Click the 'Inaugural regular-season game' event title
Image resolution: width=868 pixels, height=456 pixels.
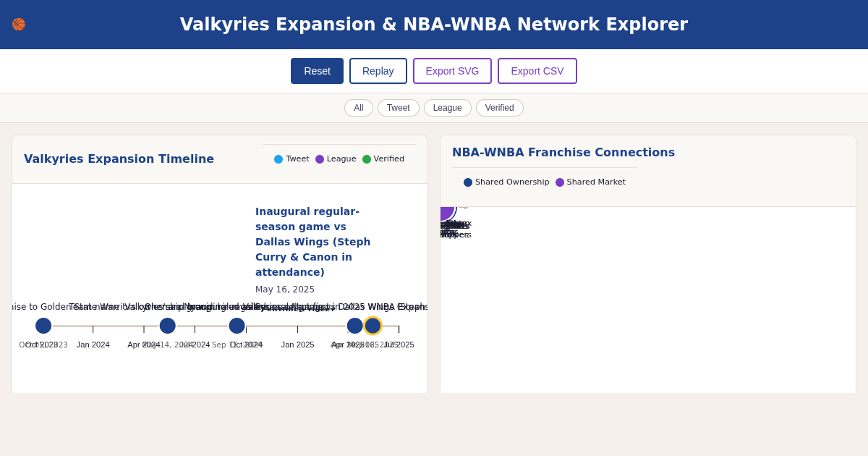coord(313,242)
